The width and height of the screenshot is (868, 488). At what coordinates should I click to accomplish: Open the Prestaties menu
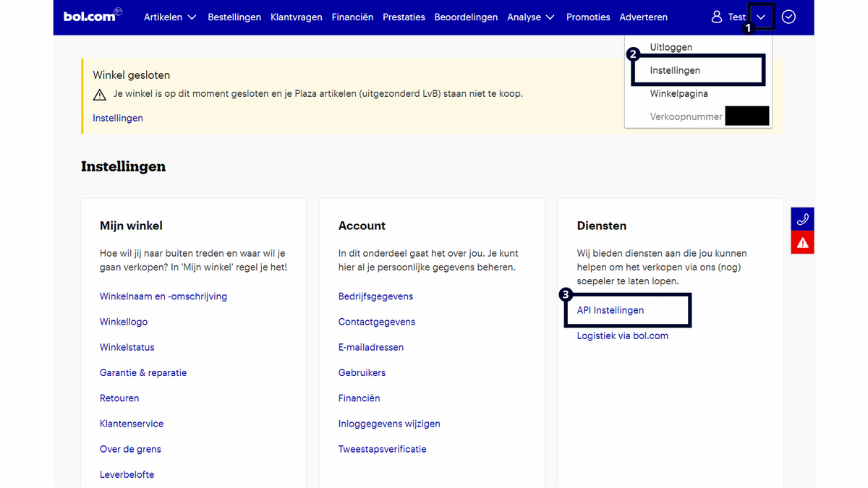coord(404,17)
